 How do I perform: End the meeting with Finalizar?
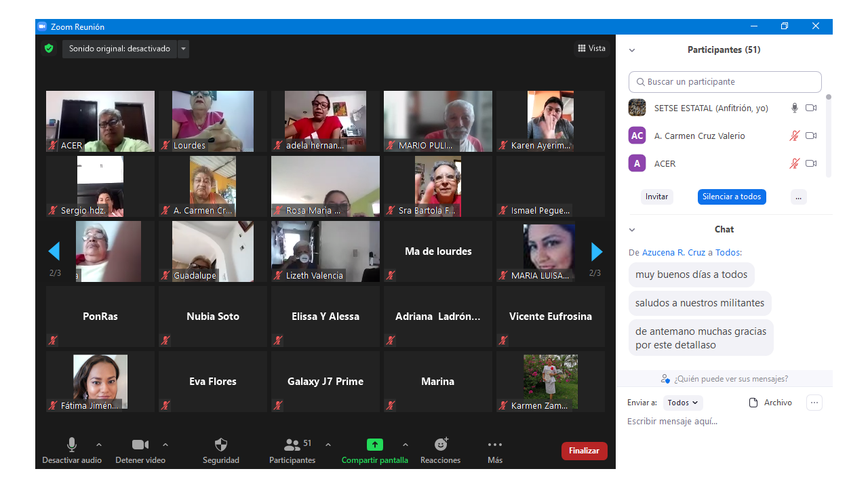point(584,451)
